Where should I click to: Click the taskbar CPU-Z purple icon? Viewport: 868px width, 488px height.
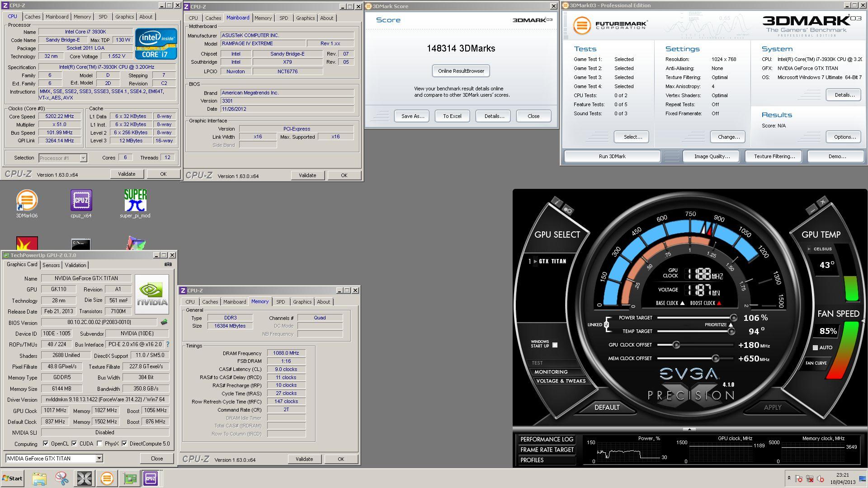click(151, 479)
